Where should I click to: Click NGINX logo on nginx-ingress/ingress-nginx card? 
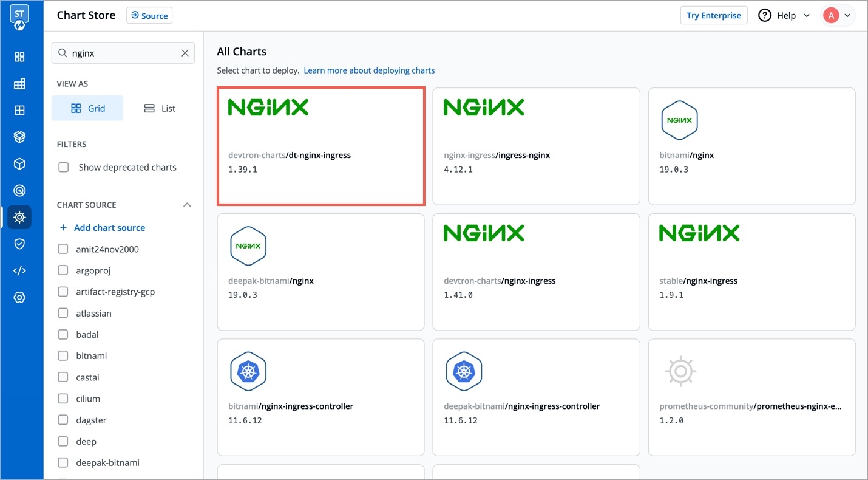click(484, 108)
